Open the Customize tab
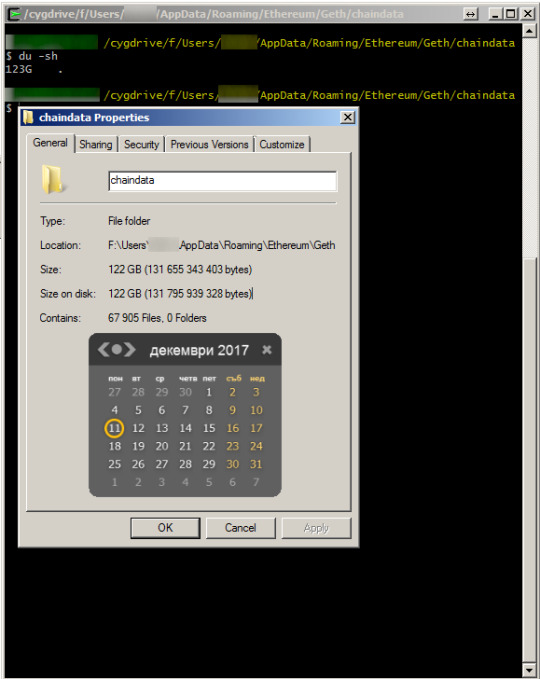The height and width of the screenshot is (679, 540). click(282, 144)
